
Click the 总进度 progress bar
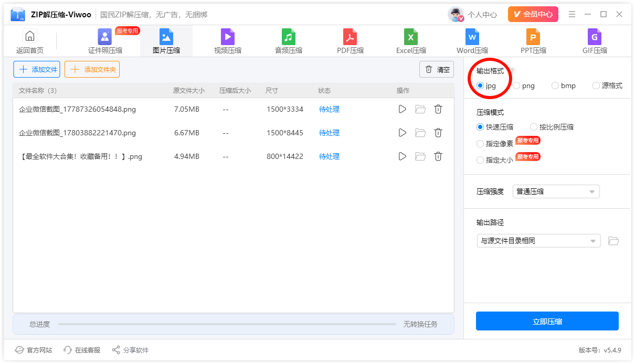[x=227, y=324]
